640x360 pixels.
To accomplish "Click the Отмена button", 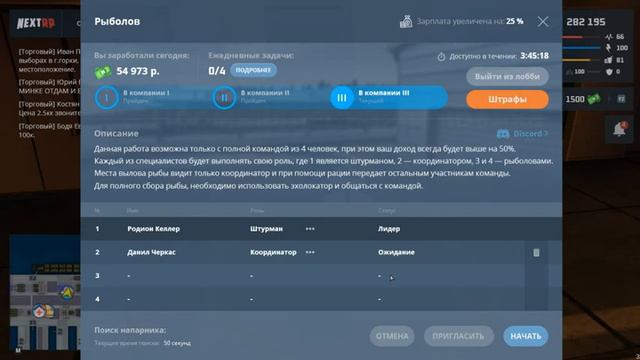I will [392, 336].
